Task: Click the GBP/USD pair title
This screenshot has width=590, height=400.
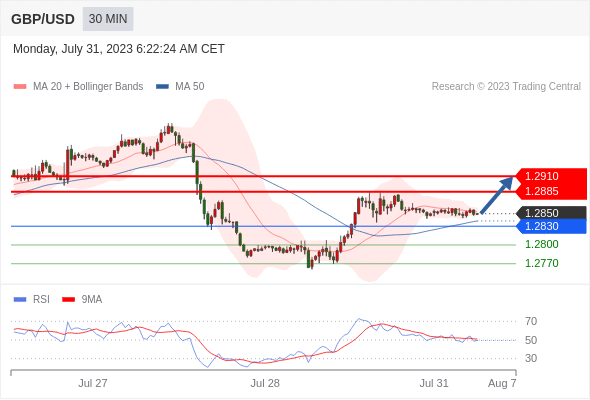Action: [x=43, y=19]
